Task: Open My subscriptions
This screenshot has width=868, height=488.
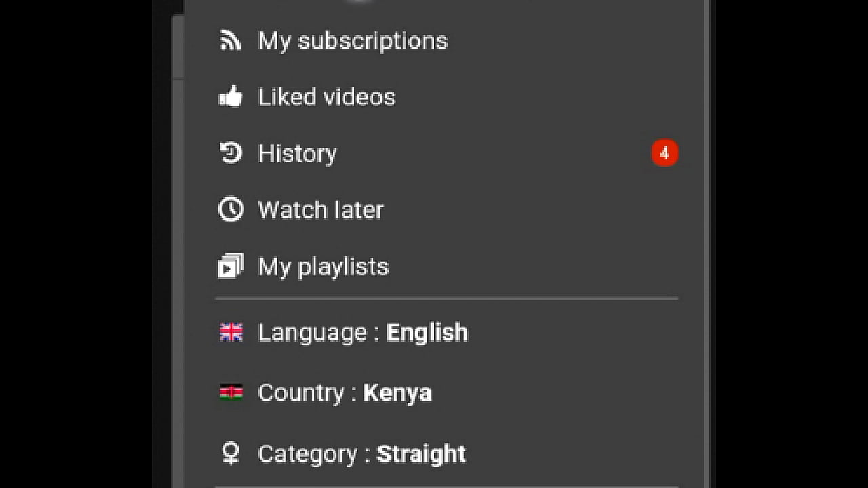Action: click(353, 40)
